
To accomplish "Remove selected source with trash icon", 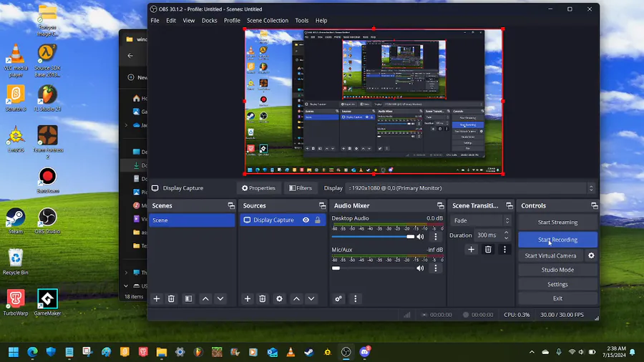I will coord(263,299).
